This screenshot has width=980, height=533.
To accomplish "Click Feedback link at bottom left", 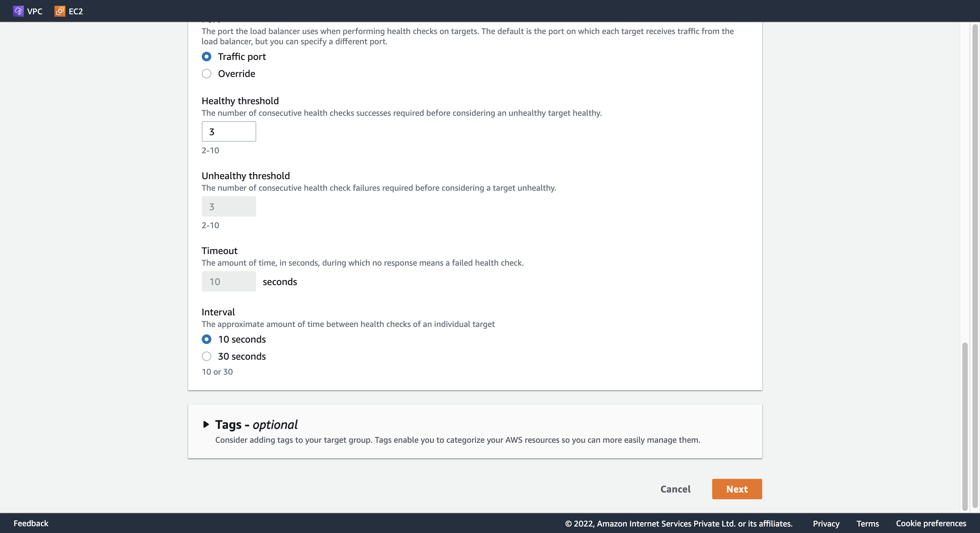I will coord(31,524).
